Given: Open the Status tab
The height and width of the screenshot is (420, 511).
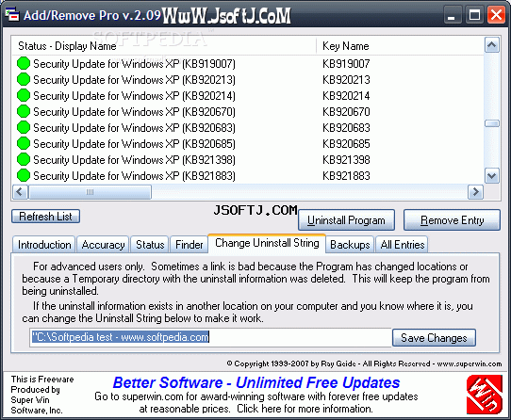Looking at the screenshot, I should click(150, 245).
